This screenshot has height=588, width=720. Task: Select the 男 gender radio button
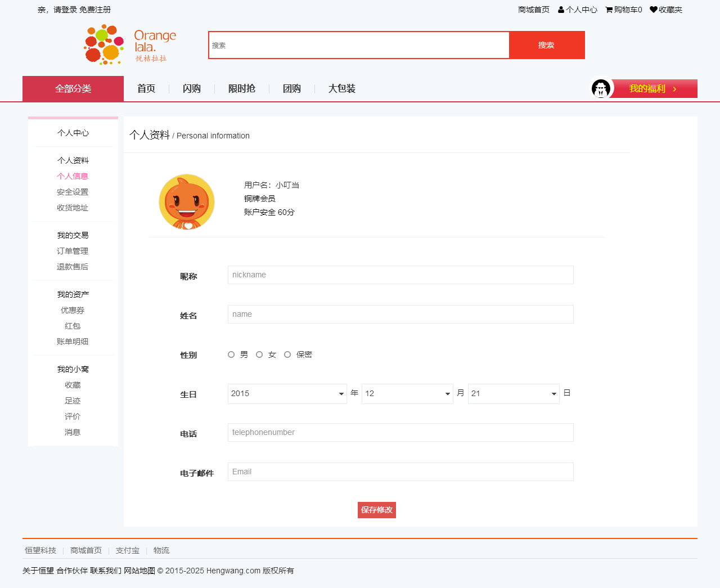tap(231, 354)
